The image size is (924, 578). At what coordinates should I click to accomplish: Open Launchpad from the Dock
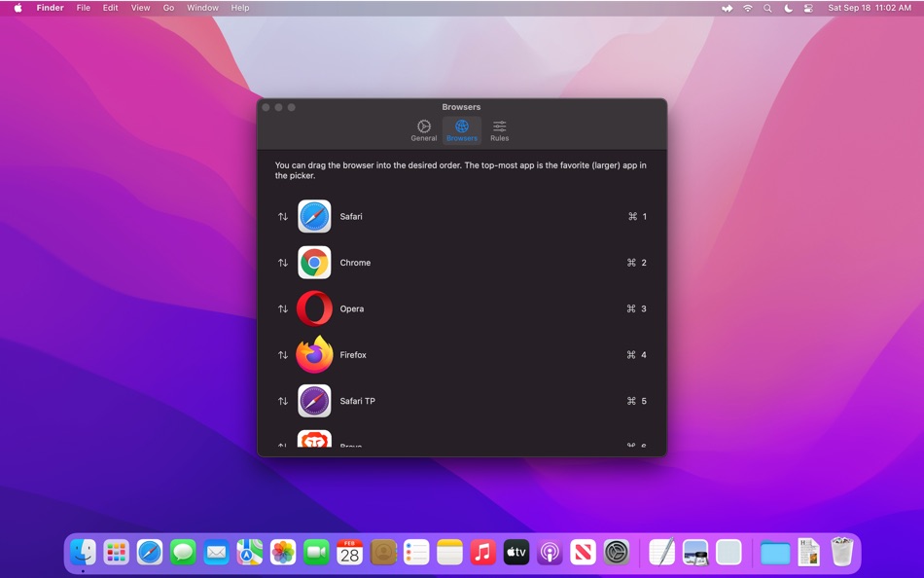(116, 553)
